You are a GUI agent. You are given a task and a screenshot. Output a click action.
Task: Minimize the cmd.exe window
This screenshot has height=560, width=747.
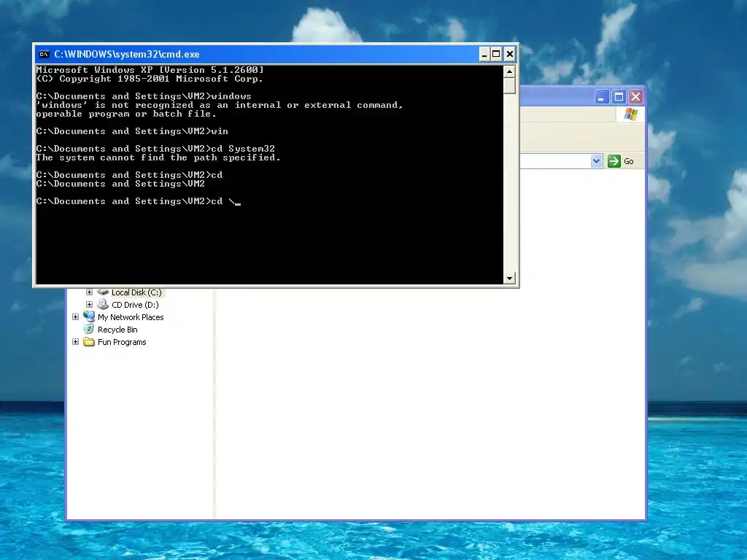[484, 54]
